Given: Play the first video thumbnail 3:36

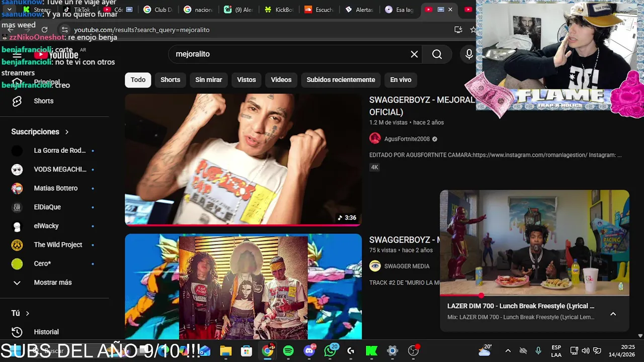Looking at the screenshot, I should (x=243, y=159).
